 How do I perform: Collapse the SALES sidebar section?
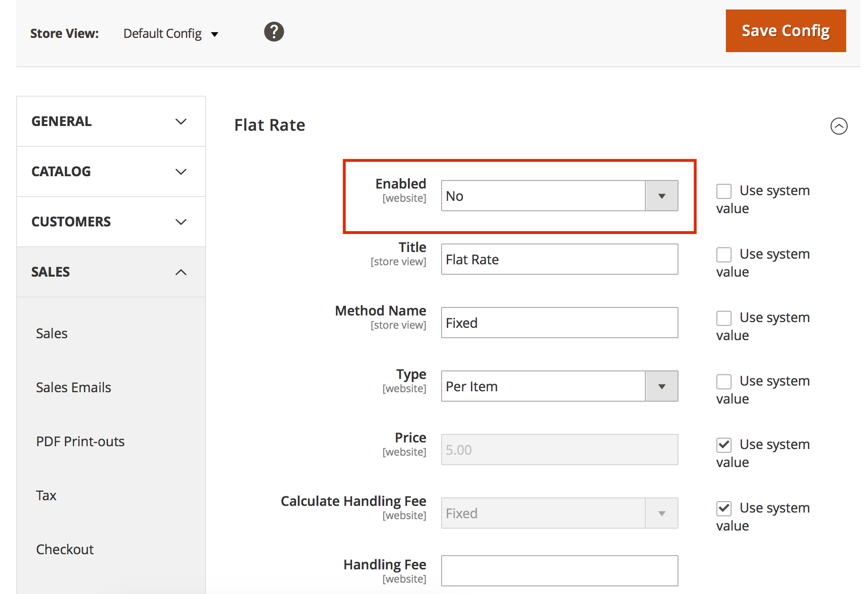(111, 272)
